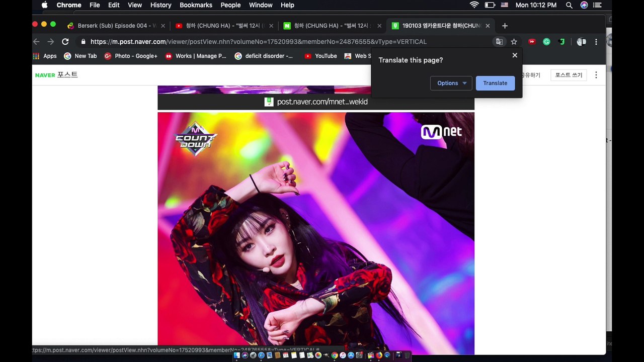Screen dimensions: 644x362
Task: Open the Help menu
Action: 287,5
